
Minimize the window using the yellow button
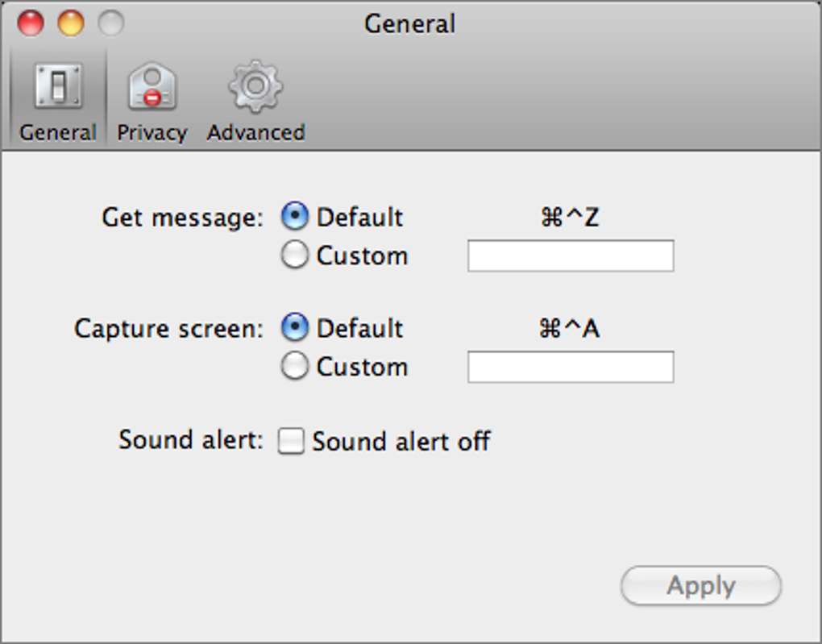tap(71, 23)
